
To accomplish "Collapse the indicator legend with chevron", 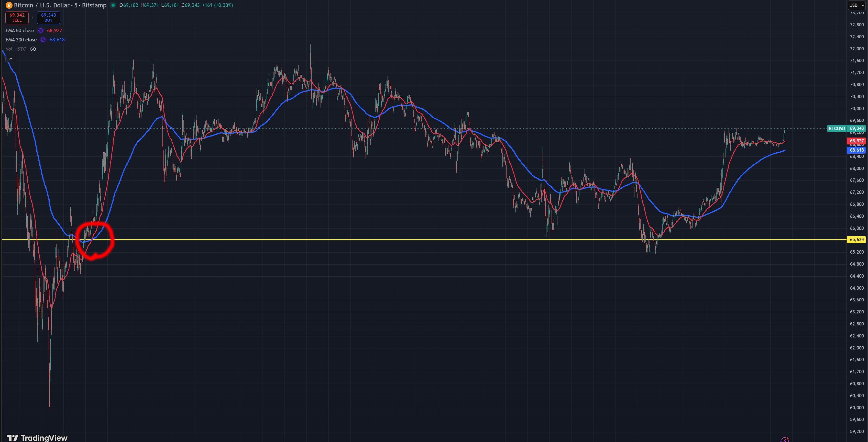I will (x=11, y=59).
